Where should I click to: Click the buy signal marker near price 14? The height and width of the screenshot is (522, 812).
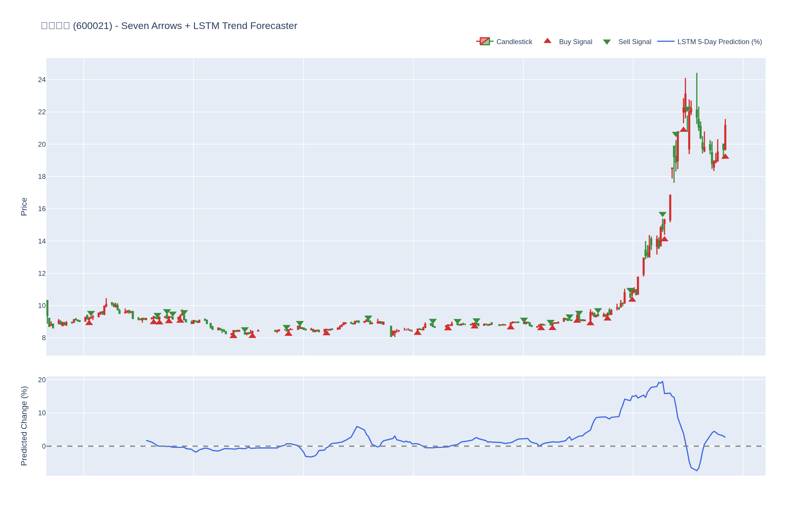[664, 239]
